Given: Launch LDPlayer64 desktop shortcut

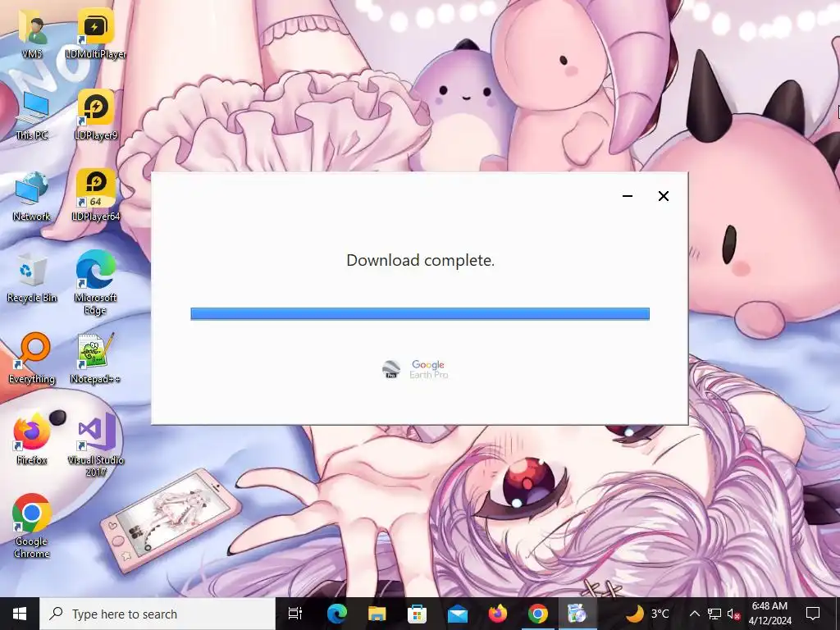Looking at the screenshot, I should point(95,195).
